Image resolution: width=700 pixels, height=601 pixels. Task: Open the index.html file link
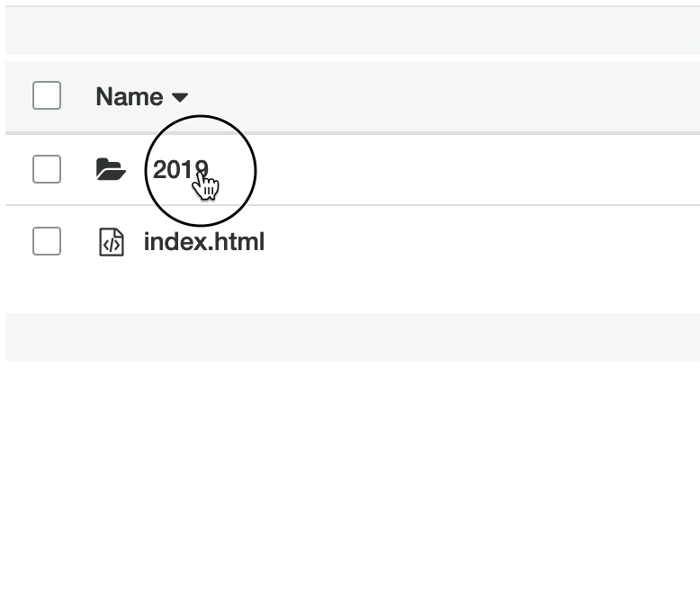click(x=204, y=242)
